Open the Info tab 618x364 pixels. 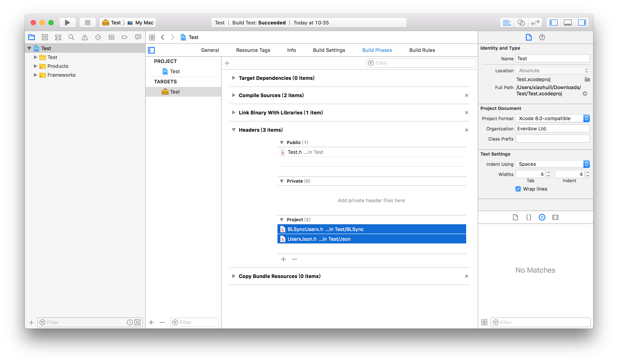coord(291,50)
